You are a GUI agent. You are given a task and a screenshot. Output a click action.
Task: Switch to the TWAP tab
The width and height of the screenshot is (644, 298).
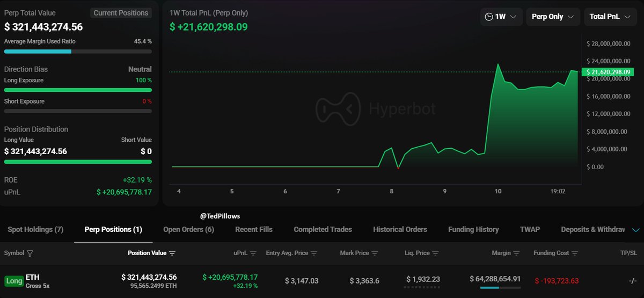[x=530, y=229]
